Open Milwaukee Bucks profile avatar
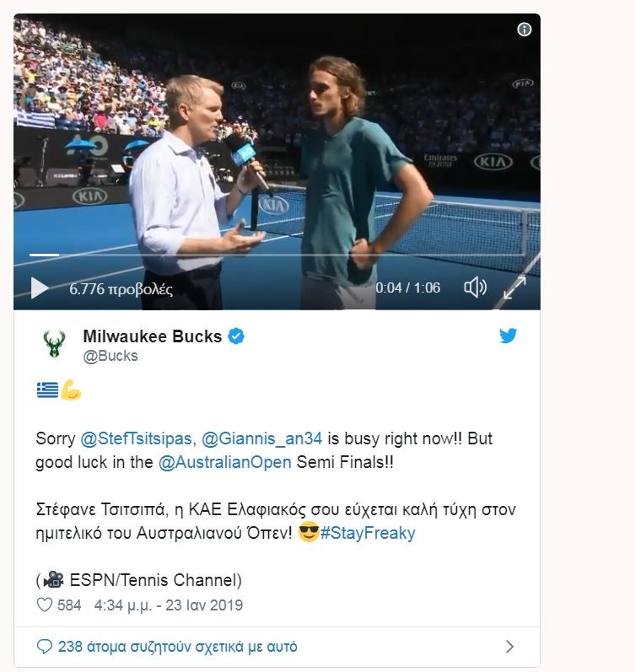635x672 pixels. [x=54, y=344]
